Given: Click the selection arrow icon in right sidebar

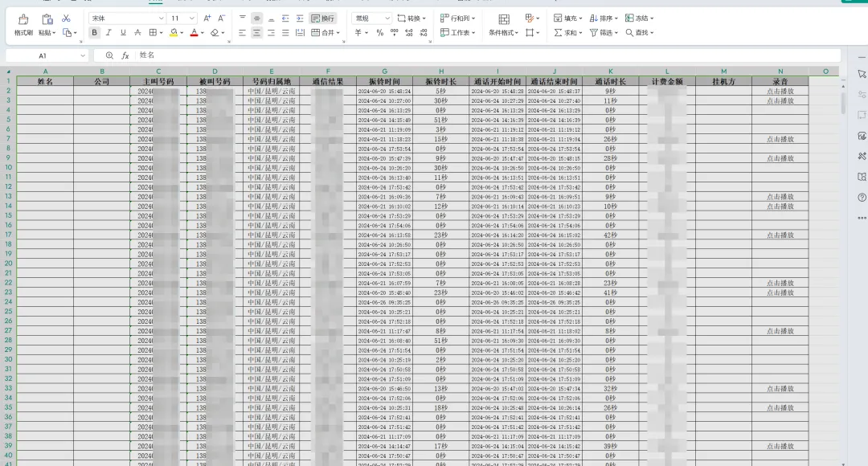Looking at the screenshot, I should click(862, 74).
